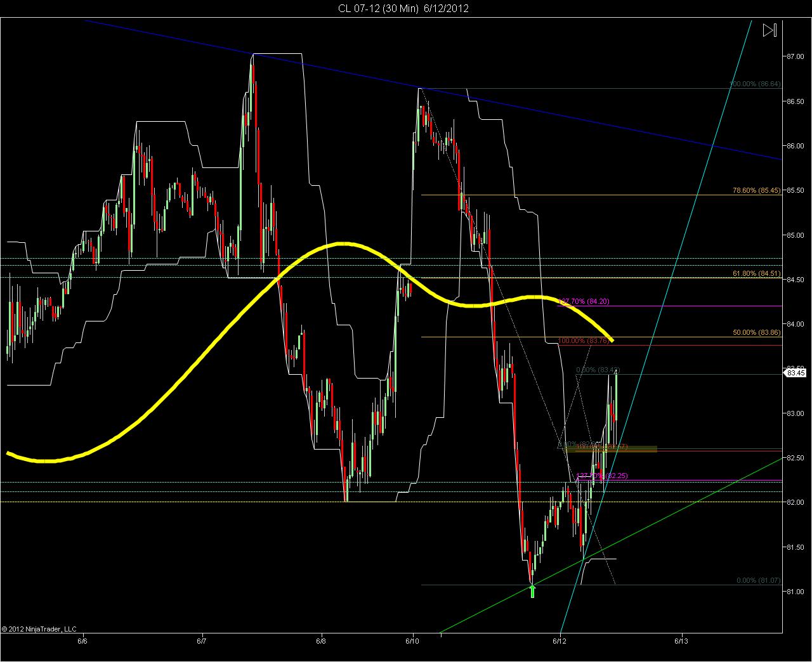
Task: Click the 84.50 price axis label
Action: point(796,280)
